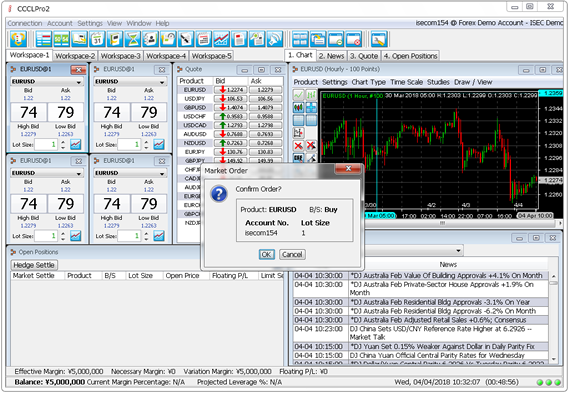Viewport: 570px width, 393px height.
Task: Switch to the 2. News tab
Action: coord(331,56)
